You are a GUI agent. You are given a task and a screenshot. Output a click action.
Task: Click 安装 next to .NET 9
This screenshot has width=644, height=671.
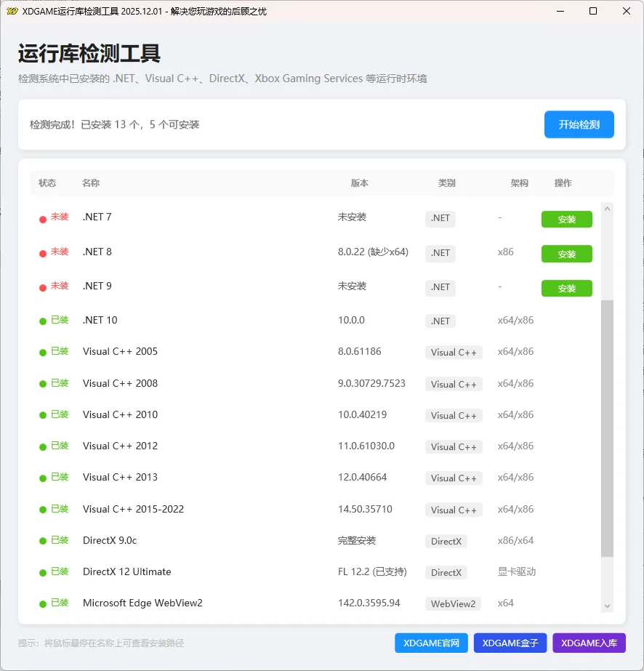pyautogui.click(x=567, y=288)
